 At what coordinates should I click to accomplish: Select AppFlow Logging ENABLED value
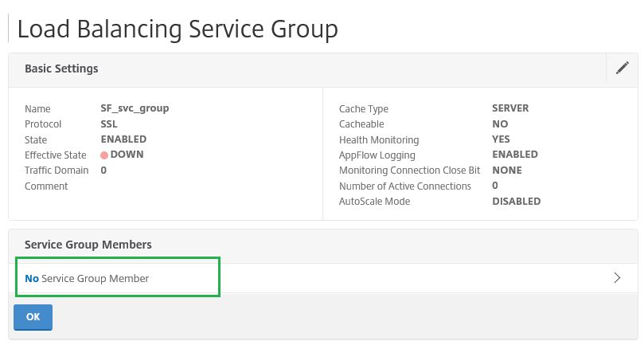(514, 155)
